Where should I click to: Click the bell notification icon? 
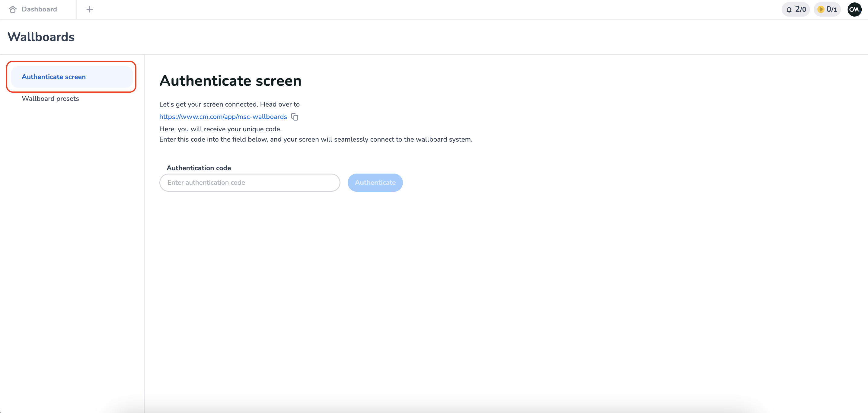[789, 9]
